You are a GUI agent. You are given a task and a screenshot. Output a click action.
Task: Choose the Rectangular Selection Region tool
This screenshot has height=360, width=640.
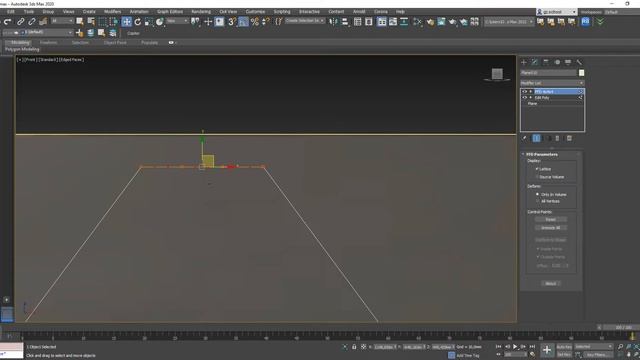pos(102,22)
